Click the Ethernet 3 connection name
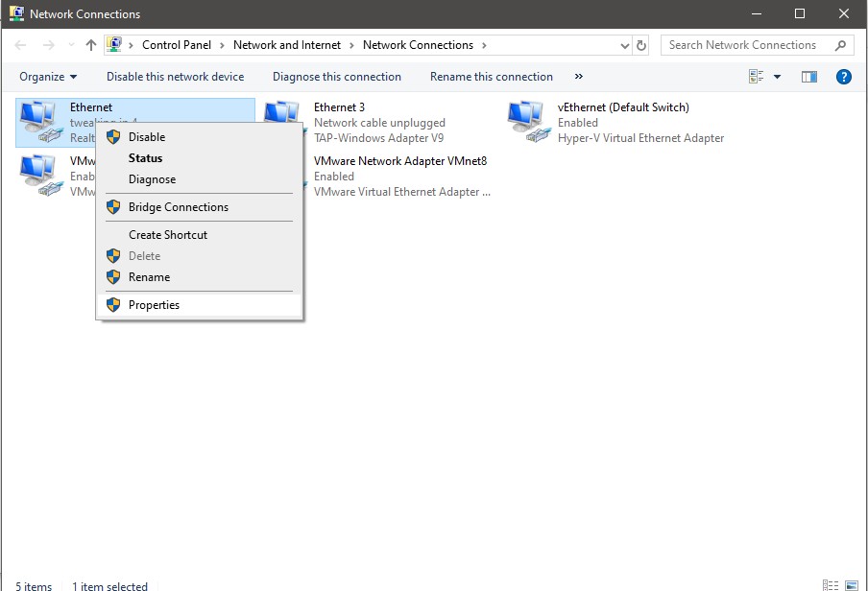868x591 pixels. pos(339,107)
